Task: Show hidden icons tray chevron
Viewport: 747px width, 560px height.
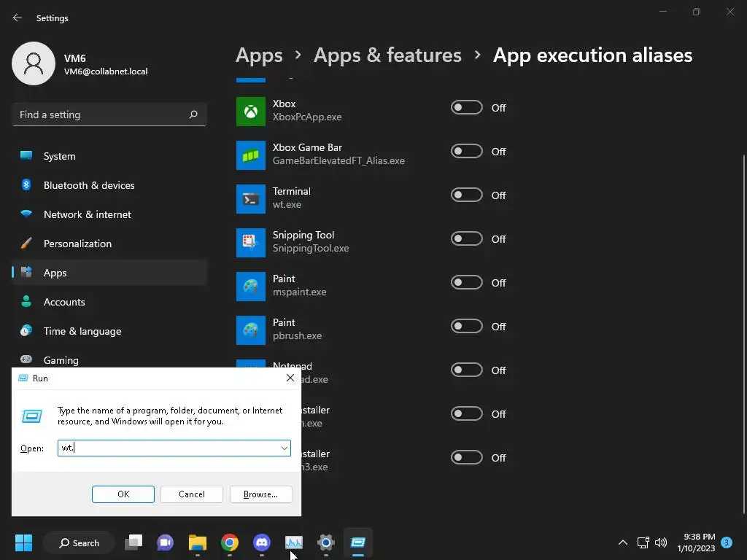Action: tap(623, 542)
